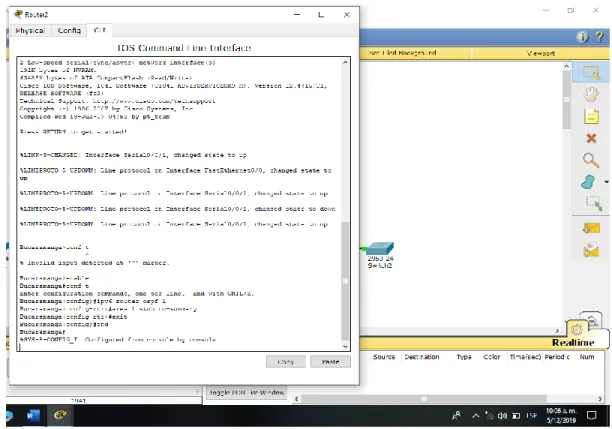Open the info icon in Packet Tracer
Image resolution: width=612 pixels, height=429 pixels.
click(x=582, y=37)
